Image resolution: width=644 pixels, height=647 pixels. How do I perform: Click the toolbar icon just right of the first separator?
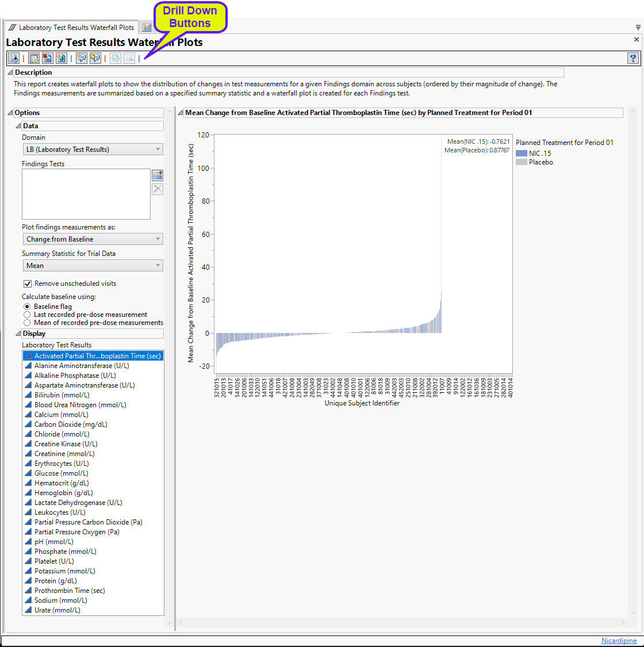[34, 58]
